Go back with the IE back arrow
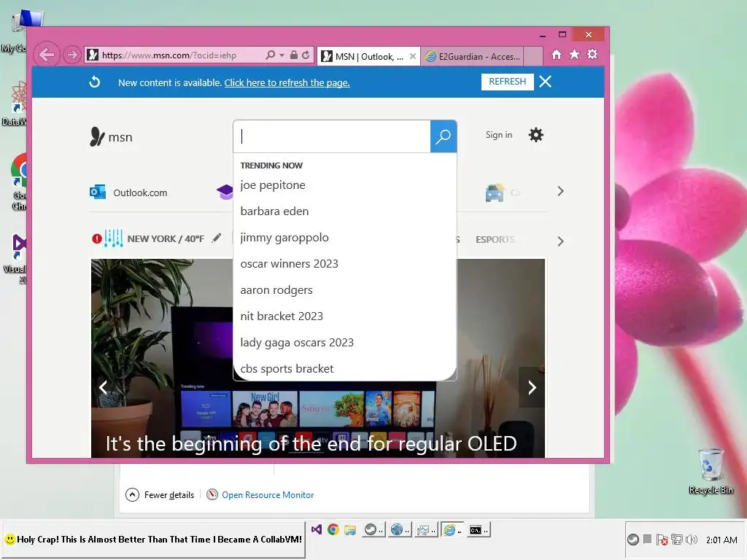Image resolution: width=747 pixels, height=560 pixels. 46,55
